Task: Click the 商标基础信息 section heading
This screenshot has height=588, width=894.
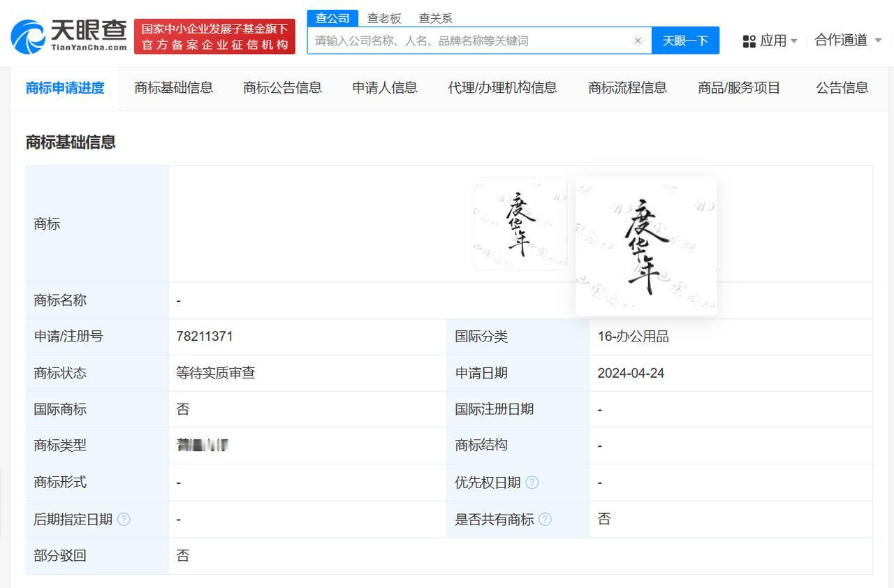Action: point(71,142)
